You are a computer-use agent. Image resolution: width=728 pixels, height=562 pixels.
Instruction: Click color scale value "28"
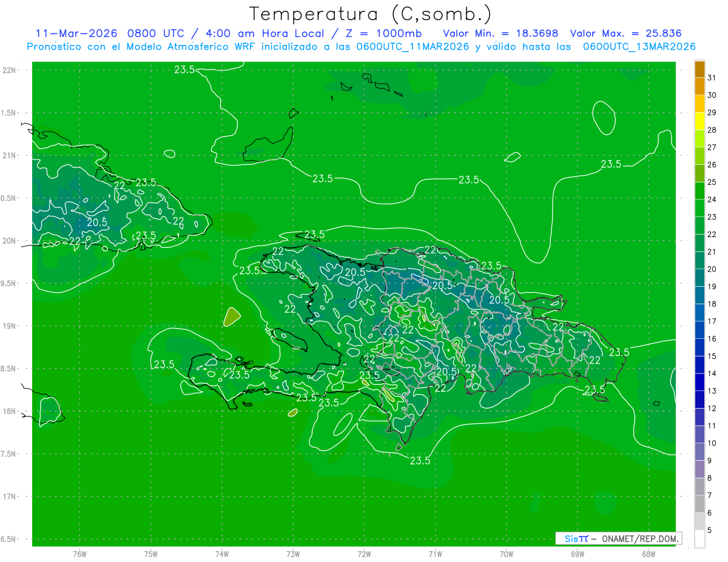click(x=712, y=130)
